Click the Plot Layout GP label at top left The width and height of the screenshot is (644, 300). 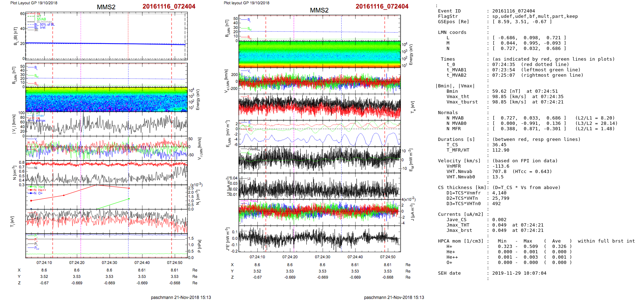tap(34, 3)
